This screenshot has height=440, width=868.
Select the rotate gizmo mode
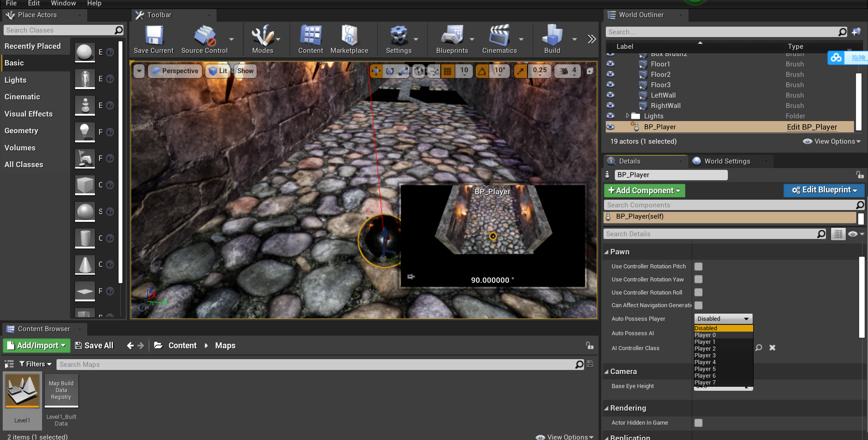pyautogui.click(x=390, y=71)
